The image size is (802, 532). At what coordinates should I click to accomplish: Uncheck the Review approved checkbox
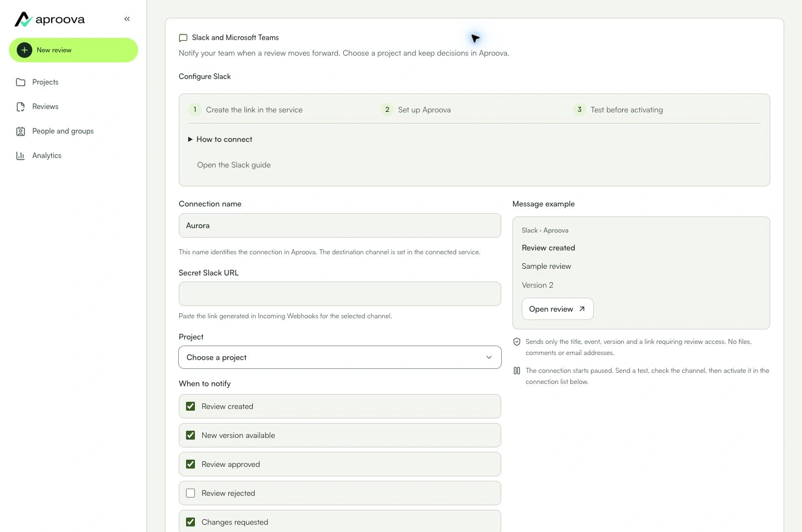point(190,464)
